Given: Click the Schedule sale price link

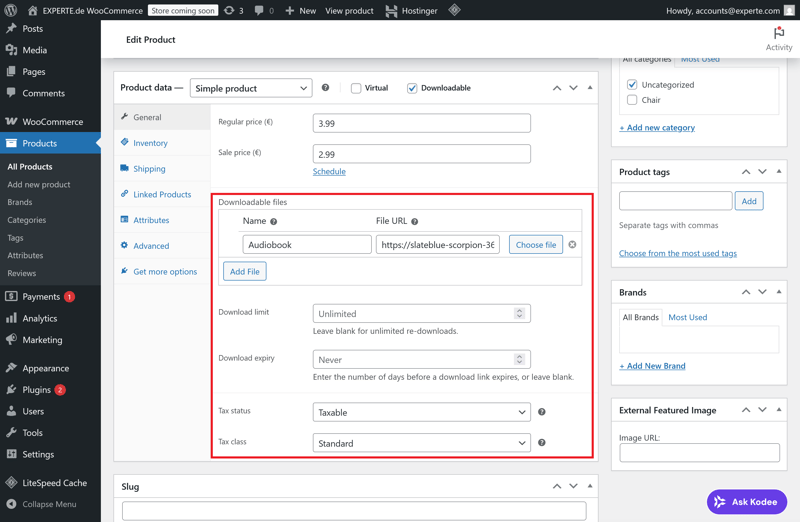Looking at the screenshot, I should 329,172.
